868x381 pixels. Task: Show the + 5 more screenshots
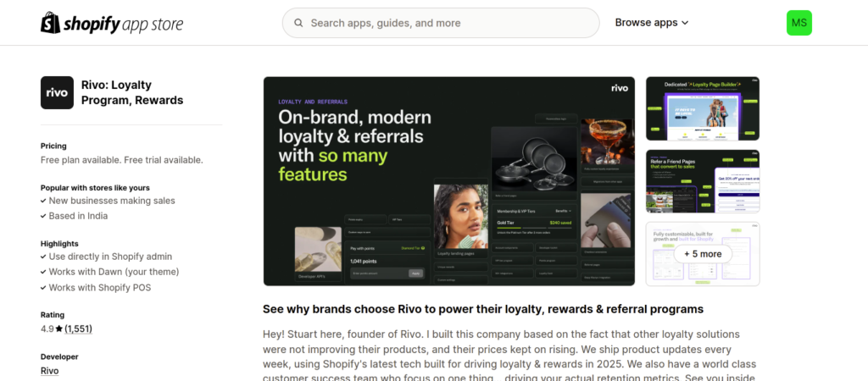coord(702,254)
